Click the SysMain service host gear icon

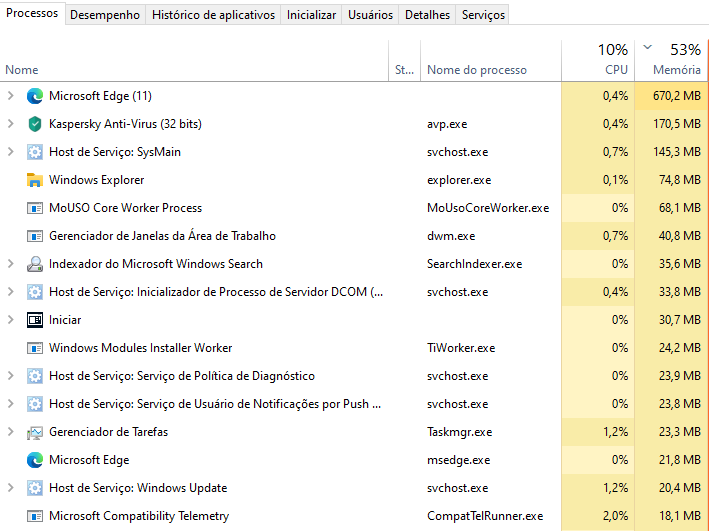(x=35, y=152)
